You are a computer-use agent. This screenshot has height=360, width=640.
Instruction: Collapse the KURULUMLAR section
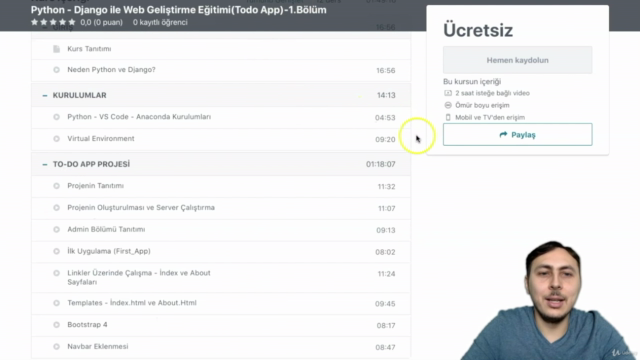tap(44, 95)
